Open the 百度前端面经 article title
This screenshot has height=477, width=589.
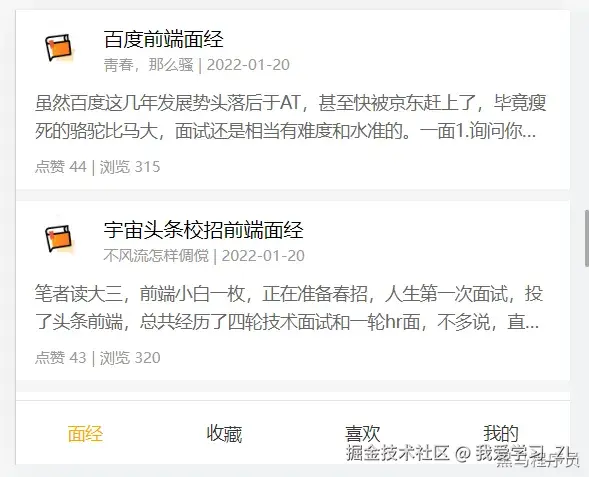pyautogui.click(x=164, y=39)
